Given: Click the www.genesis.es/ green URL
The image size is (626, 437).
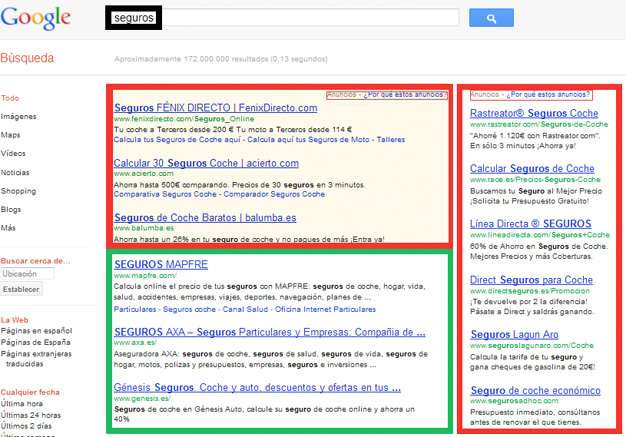Looking at the screenshot, I should point(142,398).
